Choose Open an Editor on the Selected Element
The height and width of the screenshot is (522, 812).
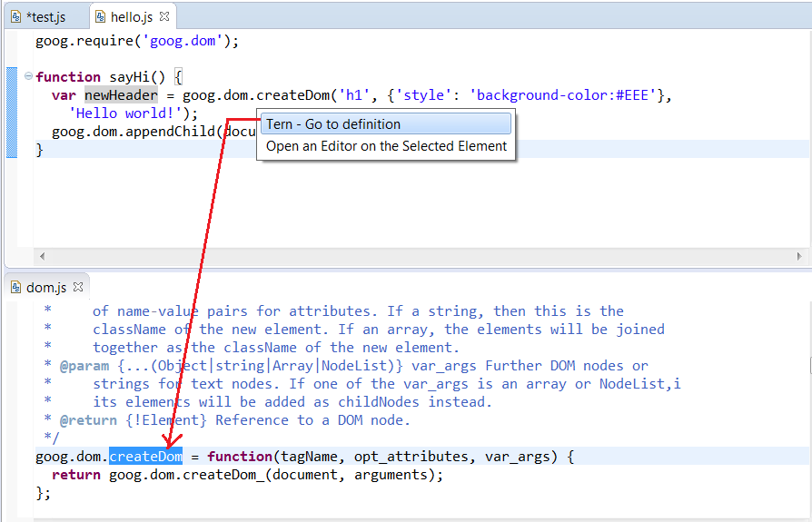[386, 146]
